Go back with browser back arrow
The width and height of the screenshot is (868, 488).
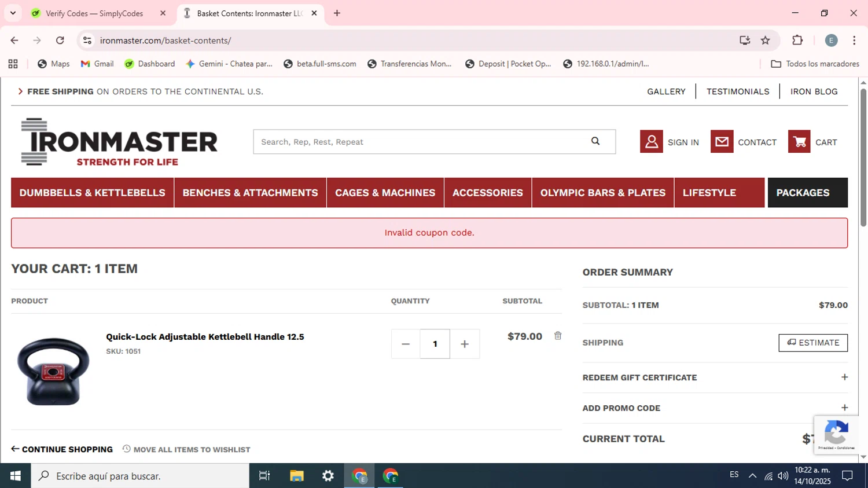pyautogui.click(x=14, y=41)
